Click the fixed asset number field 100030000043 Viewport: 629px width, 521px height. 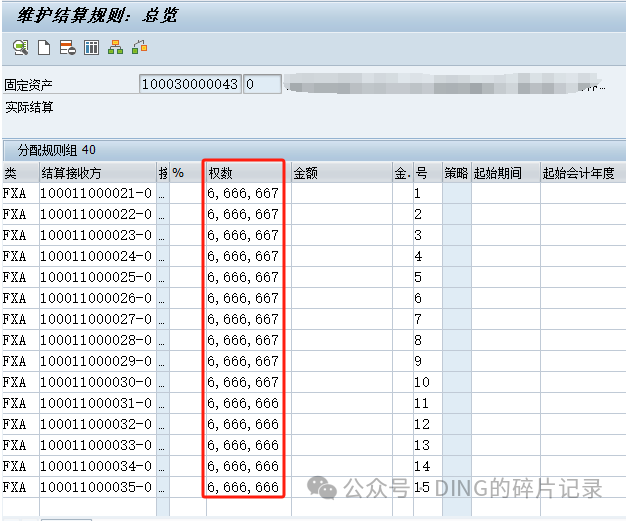coord(190,84)
